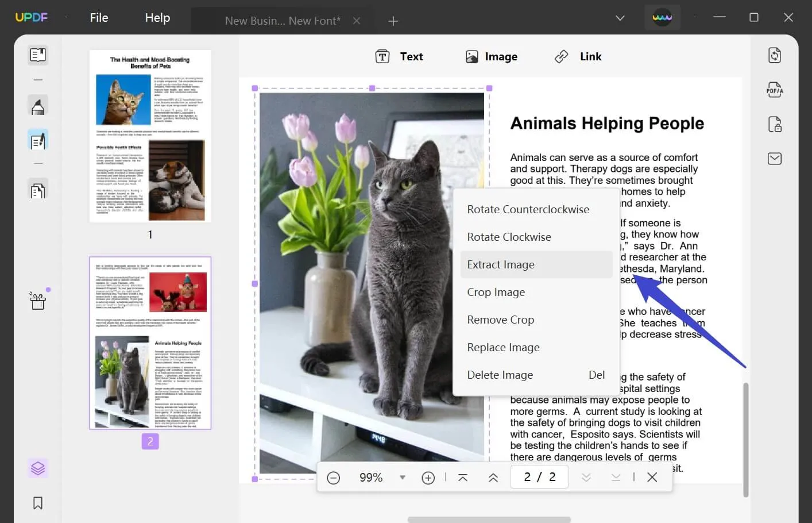Open the zoom percentage dropdown
812x523 pixels.
403,477
